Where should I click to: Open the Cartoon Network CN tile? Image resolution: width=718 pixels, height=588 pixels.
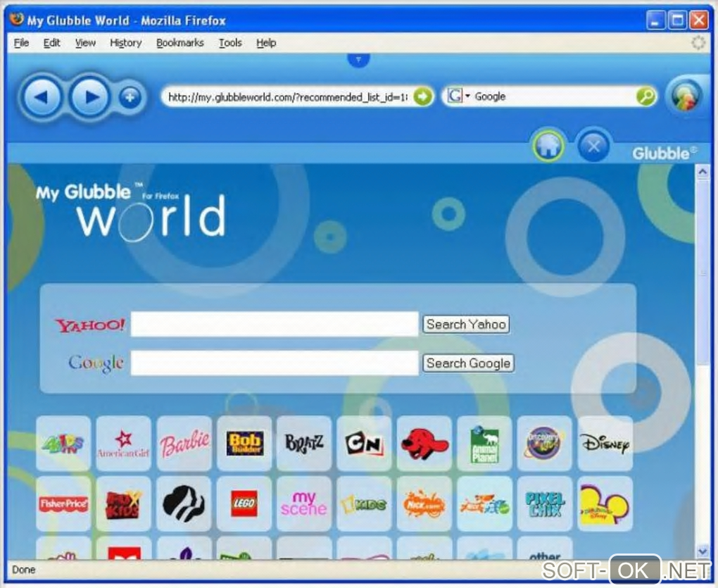[364, 444]
